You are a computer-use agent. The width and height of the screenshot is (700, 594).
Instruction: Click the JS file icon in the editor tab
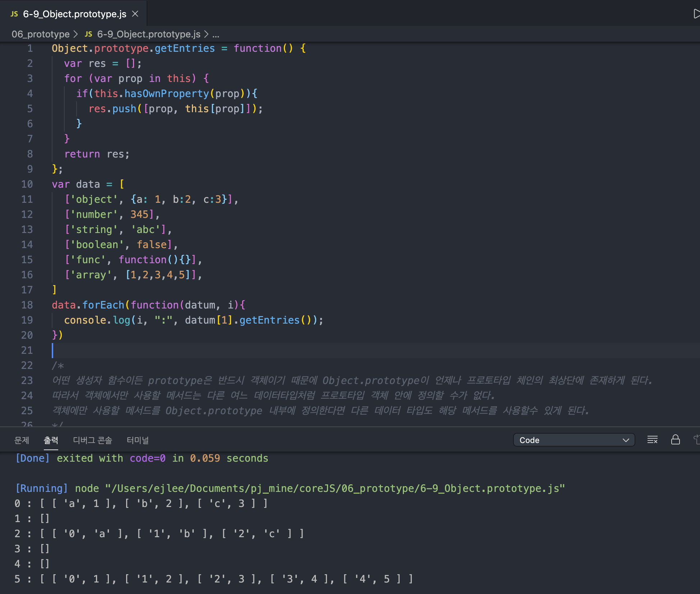tap(14, 14)
